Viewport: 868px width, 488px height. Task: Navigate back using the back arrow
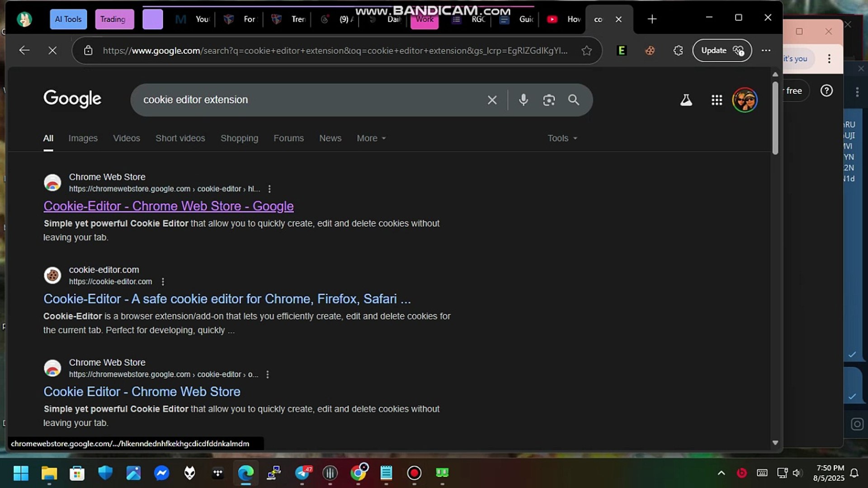(x=24, y=50)
